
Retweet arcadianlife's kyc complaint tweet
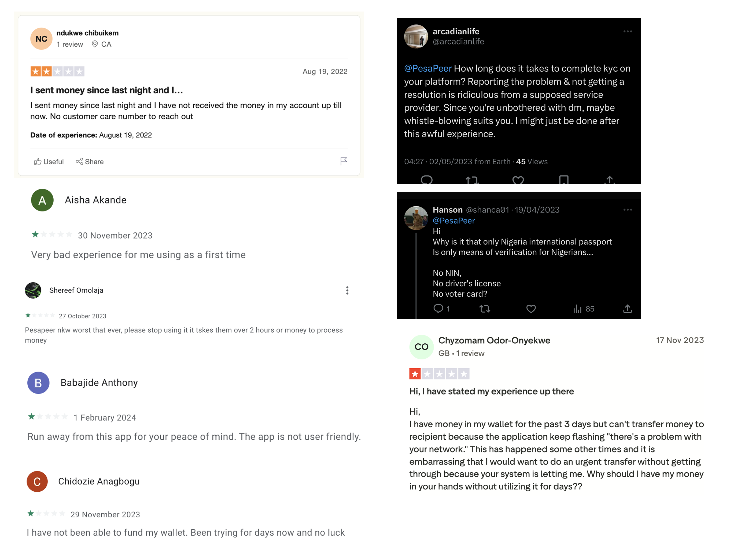(472, 180)
